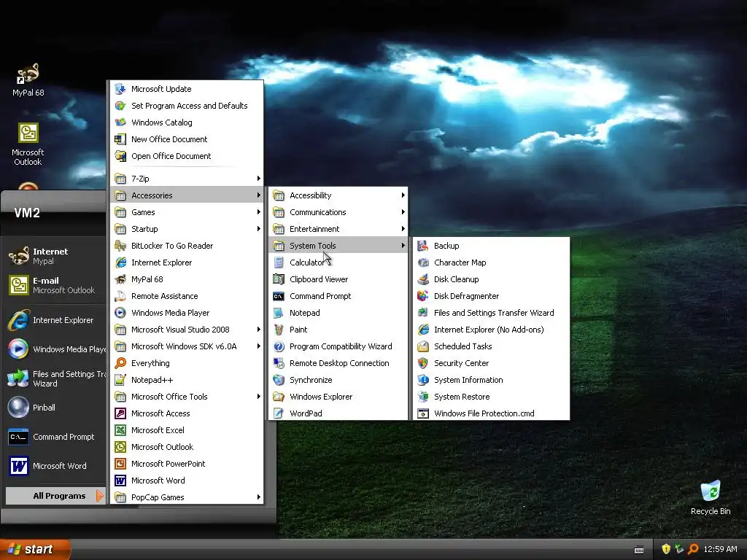Image resolution: width=747 pixels, height=560 pixels.
Task: Open Windows Media Player in All Programs
Action: (187, 312)
